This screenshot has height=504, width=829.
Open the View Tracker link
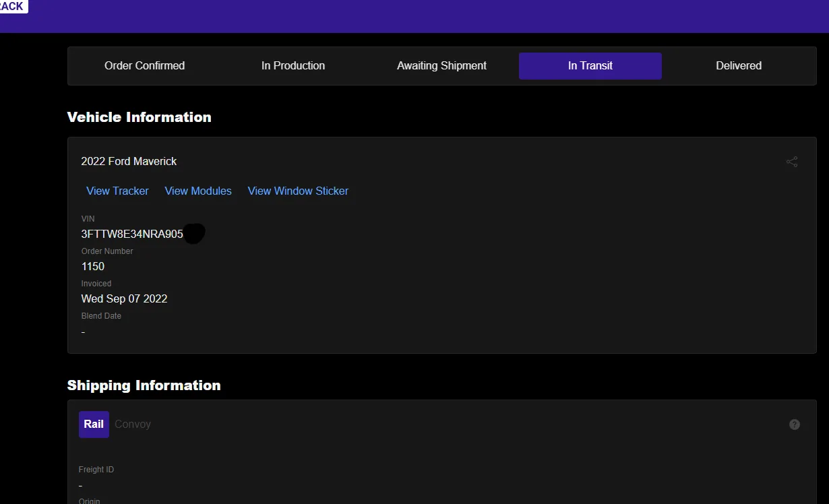[x=117, y=191]
